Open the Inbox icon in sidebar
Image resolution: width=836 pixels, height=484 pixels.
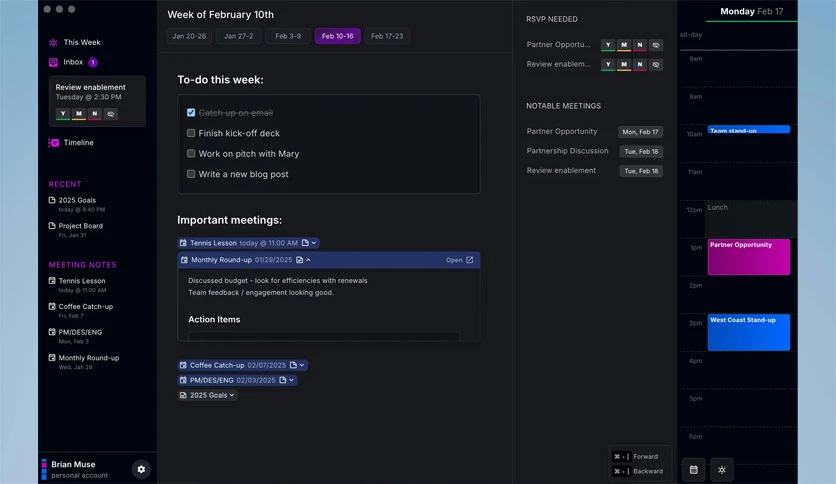(53, 62)
